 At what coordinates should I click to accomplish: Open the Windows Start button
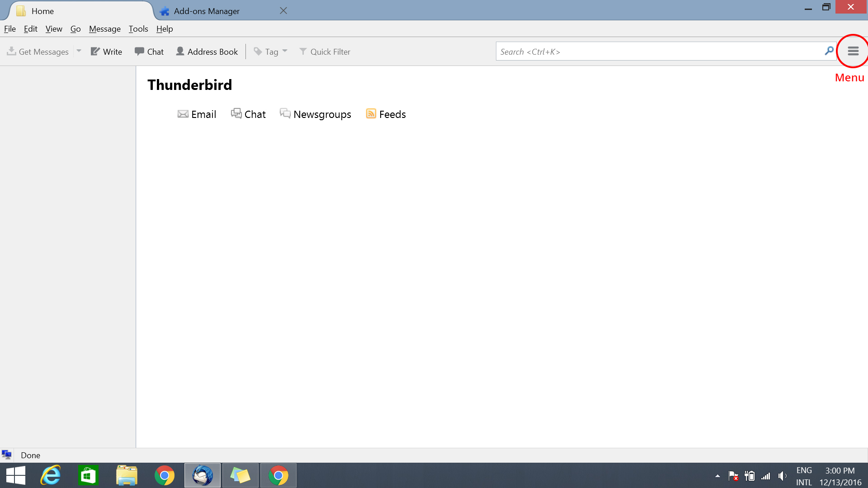16,475
